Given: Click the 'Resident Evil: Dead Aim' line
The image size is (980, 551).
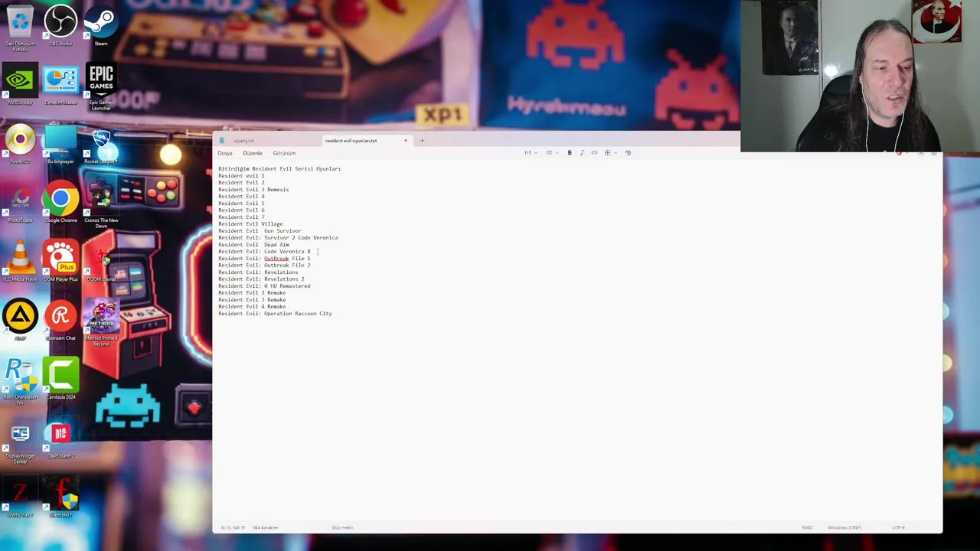Looking at the screenshot, I should [x=253, y=245].
